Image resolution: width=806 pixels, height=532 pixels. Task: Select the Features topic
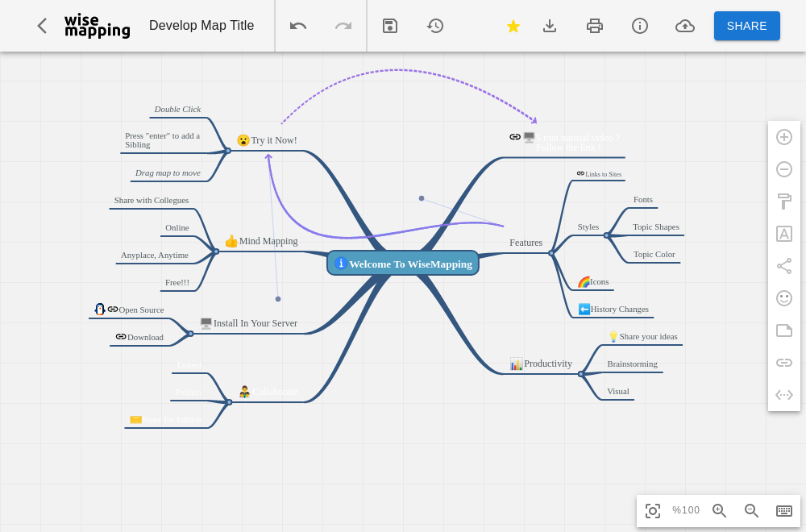[x=526, y=243]
